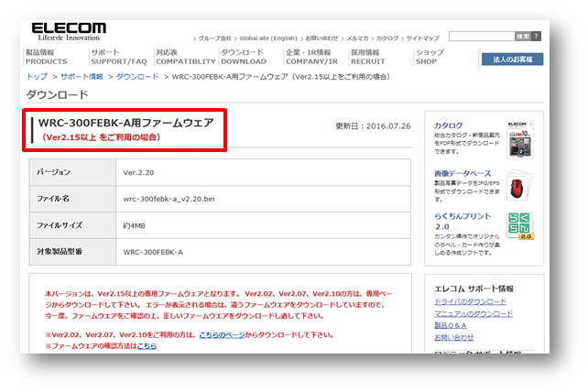
Task: Open the ダウンロード DOWNLOAD menu
Action: [244, 57]
